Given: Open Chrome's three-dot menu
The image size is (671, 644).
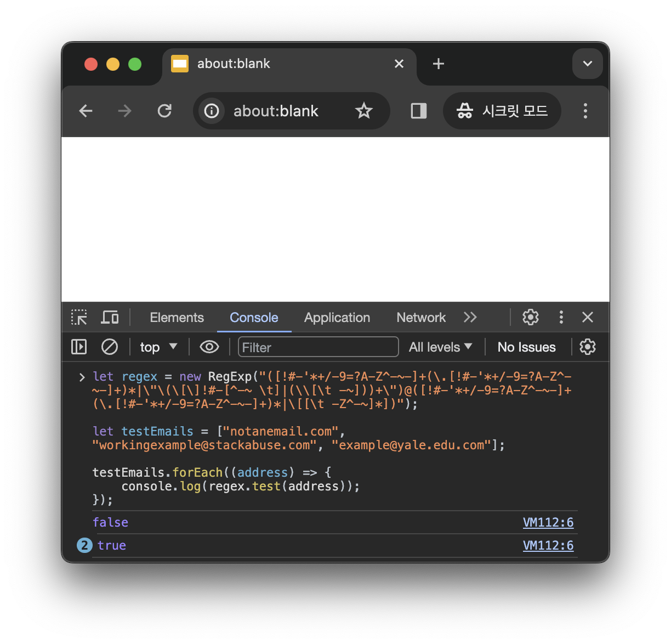Looking at the screenshot, I should (x=585, y=111).
